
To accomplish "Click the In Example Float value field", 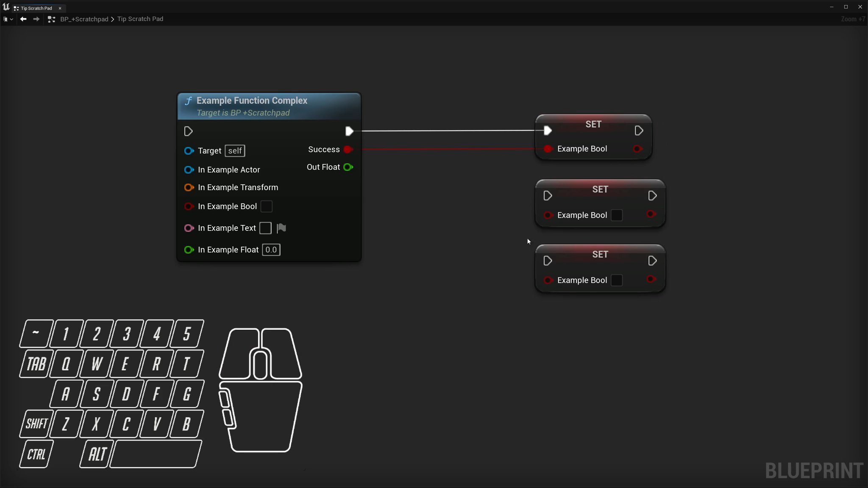I will [x=271, y=250].
